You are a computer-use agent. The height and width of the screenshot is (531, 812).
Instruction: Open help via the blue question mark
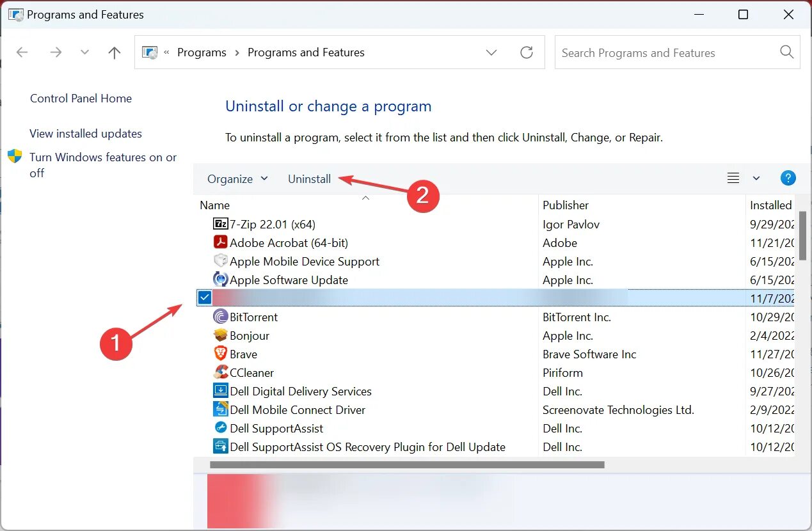coord(788,178)
